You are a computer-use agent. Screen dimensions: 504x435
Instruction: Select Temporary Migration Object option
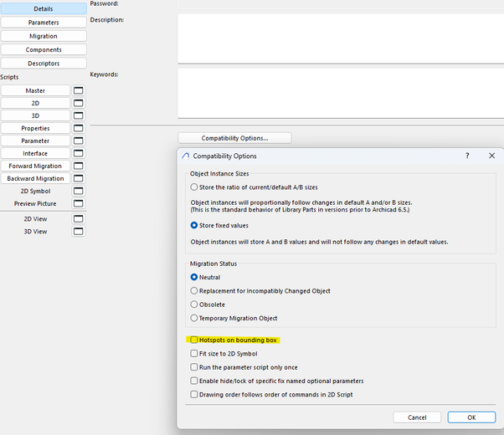tap(234, 319)
